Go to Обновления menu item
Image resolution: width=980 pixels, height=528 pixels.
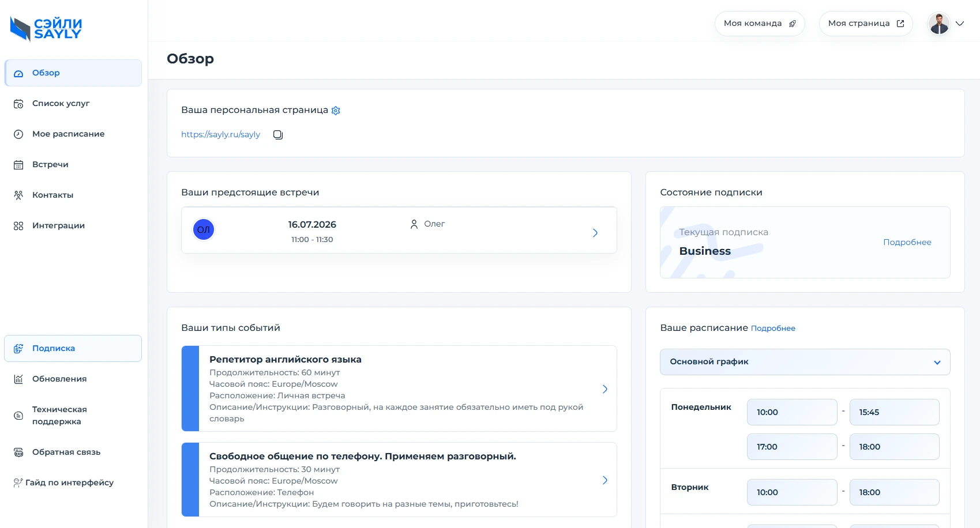click(73, 379)
